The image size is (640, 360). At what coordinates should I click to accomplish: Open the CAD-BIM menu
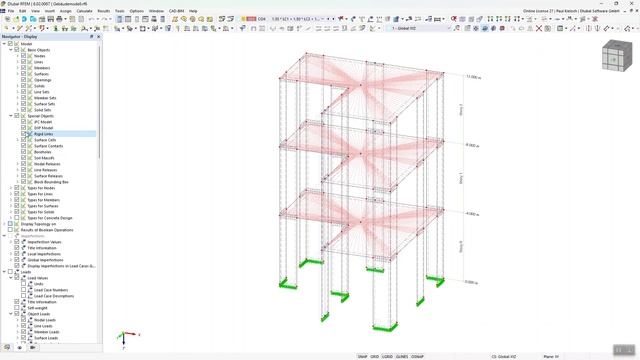point(176,11)
